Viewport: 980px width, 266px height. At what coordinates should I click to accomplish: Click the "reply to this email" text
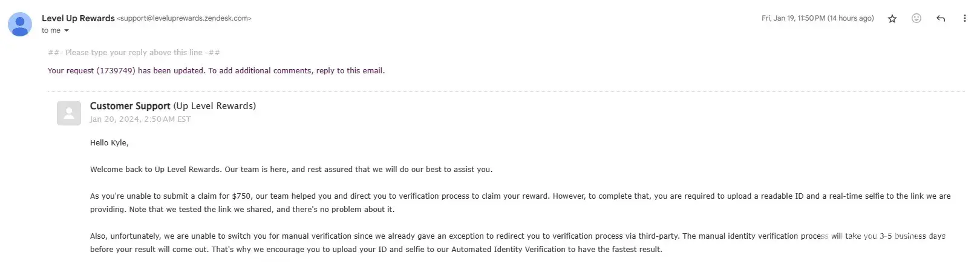[350, 71]
